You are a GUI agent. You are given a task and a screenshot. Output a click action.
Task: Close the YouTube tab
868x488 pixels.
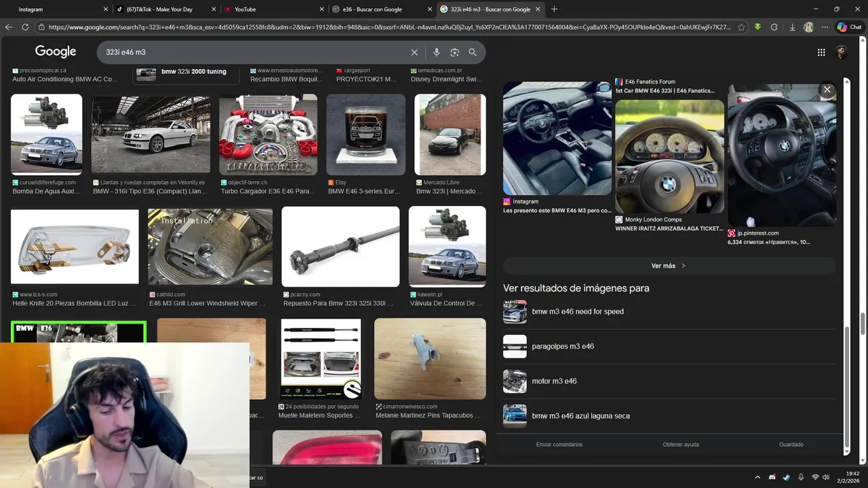[322, 9]
